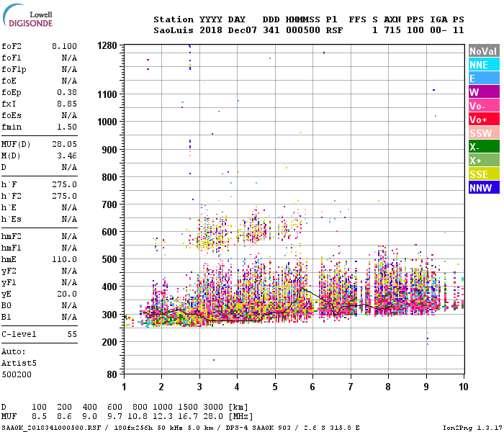Select the SSE yellow legend swatch

click(484, 174)
